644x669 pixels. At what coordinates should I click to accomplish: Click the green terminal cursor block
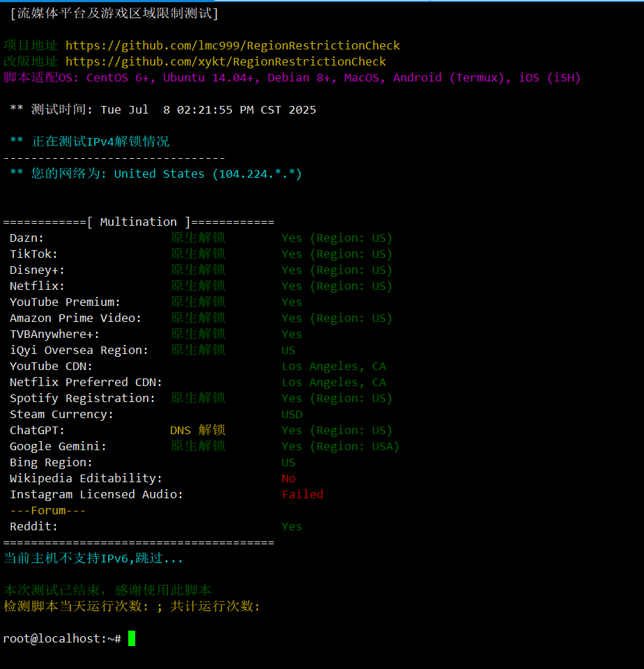pos(132,639)
